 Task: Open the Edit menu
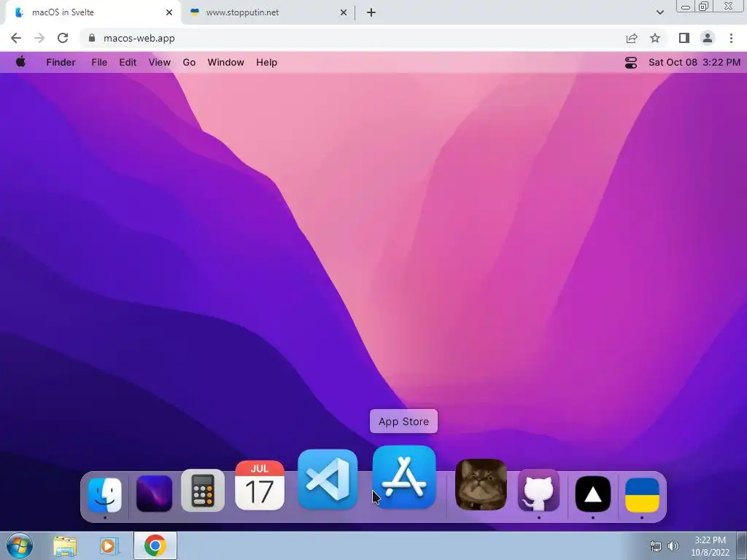click(x=128, y=63)
